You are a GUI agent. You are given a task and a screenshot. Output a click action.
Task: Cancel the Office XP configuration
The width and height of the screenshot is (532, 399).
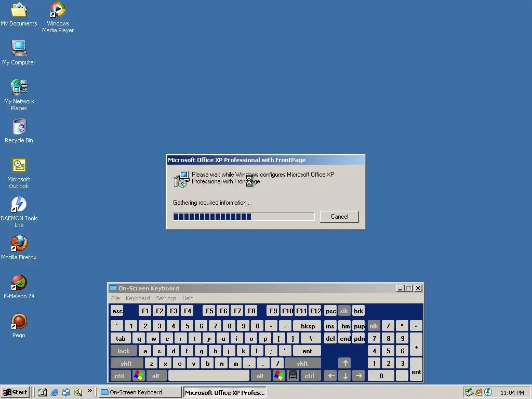tap(339, 217)
